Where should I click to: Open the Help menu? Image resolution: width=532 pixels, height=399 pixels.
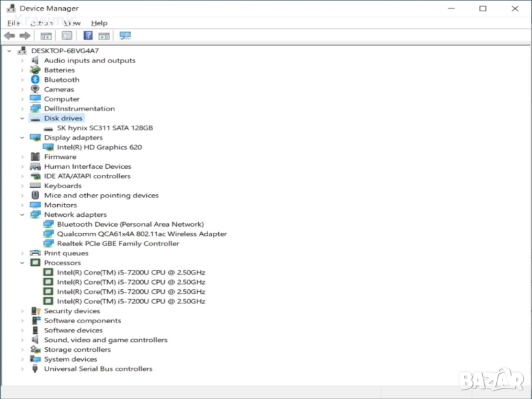pyautogui.click(x=99, y=23)
